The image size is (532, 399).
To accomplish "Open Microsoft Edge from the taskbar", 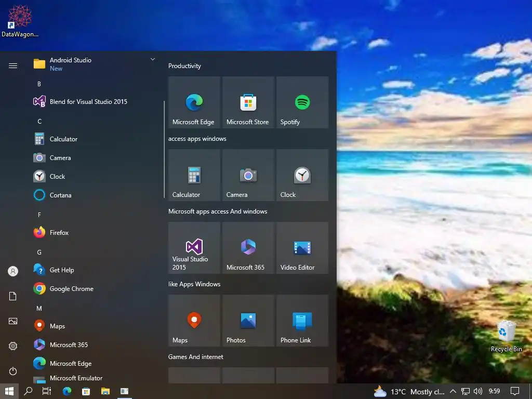I will [67, 391].
